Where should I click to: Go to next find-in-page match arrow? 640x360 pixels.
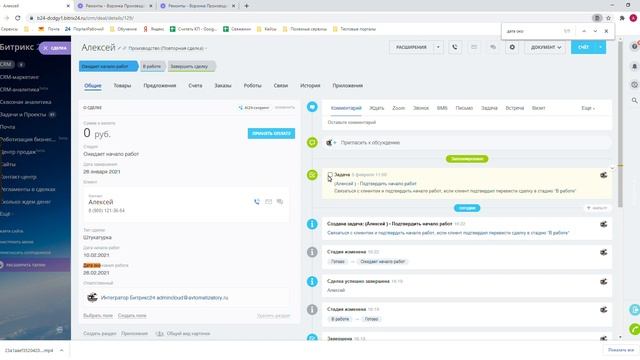[595, 31]
